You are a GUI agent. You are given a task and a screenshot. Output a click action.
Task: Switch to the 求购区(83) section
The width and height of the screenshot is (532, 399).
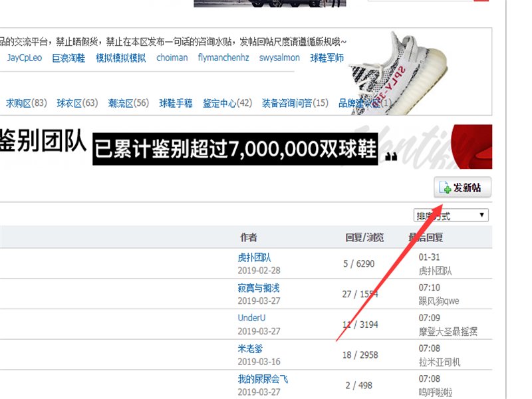27,103
